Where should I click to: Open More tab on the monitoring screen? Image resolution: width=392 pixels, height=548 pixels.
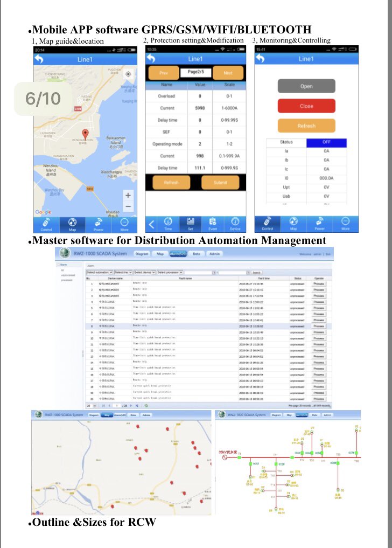346,224
